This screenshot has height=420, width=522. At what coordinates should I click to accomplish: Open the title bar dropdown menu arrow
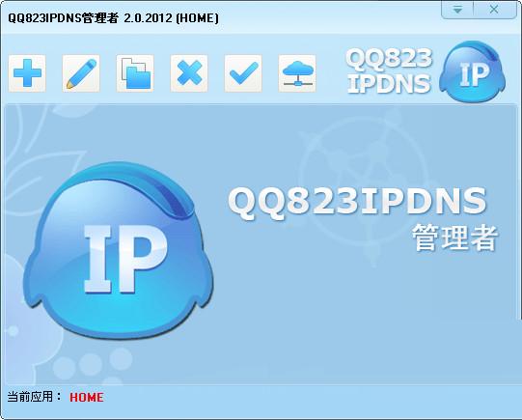(x=457, y=9)
